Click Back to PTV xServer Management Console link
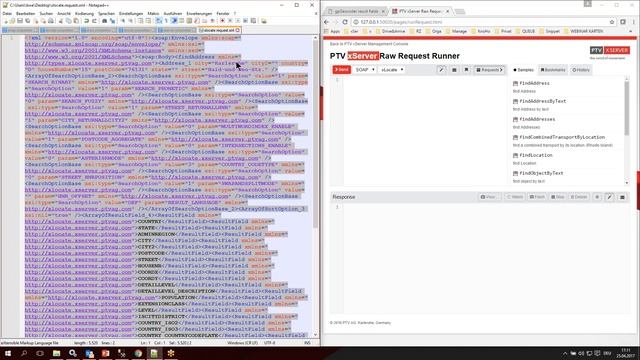Screen dimensions: 640x360 (x=369, y=44)
